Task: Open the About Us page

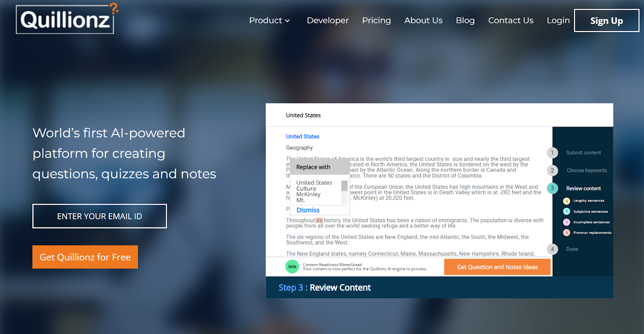Action: click(423, 20)
